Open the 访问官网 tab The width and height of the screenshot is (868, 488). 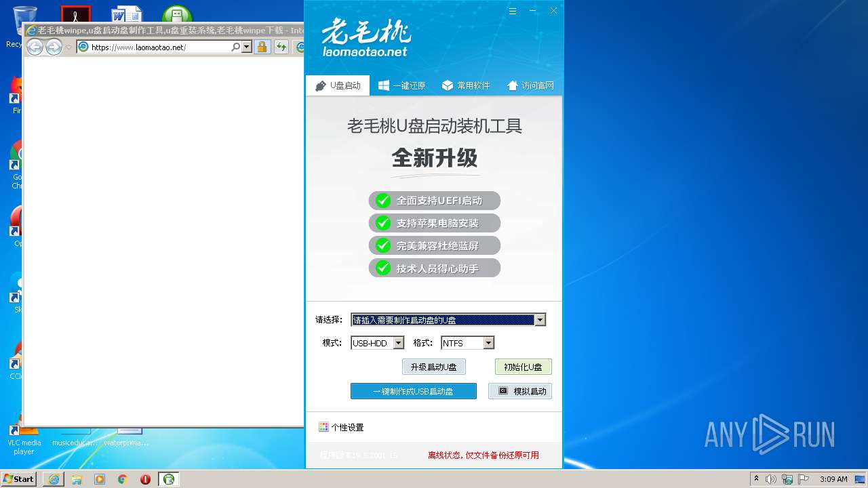coord(530,85)
